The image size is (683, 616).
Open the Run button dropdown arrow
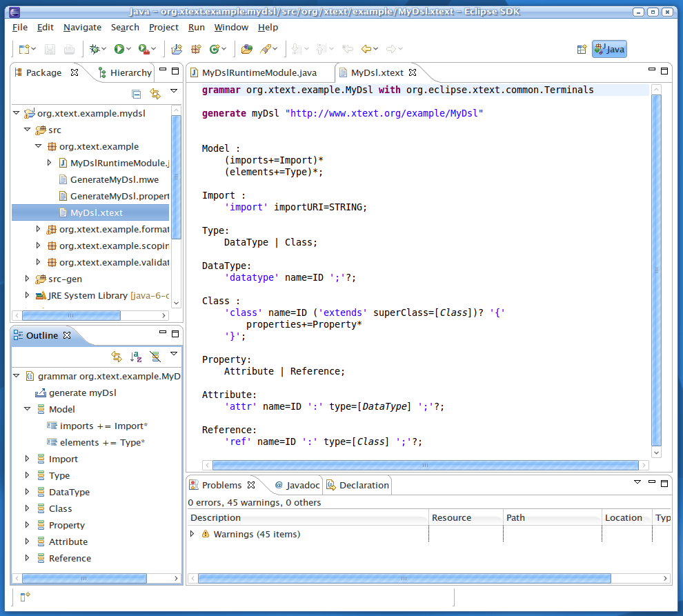click(x=128, y=49)
